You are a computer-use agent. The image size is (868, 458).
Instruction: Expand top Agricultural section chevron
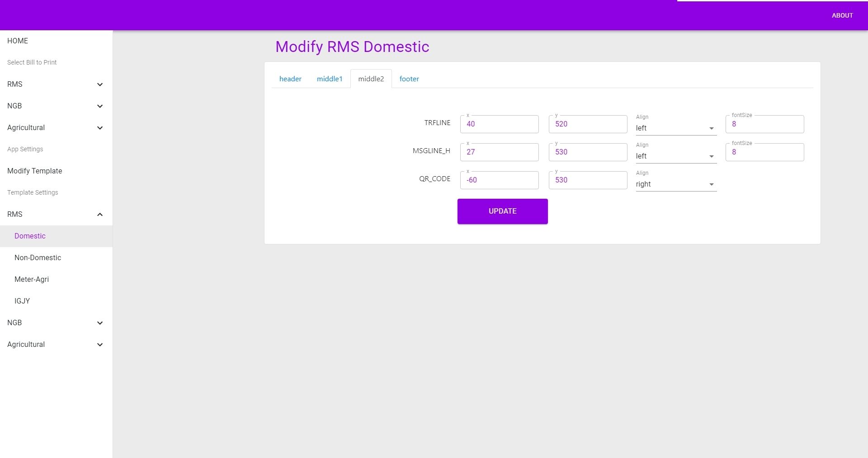click(100, 128)
